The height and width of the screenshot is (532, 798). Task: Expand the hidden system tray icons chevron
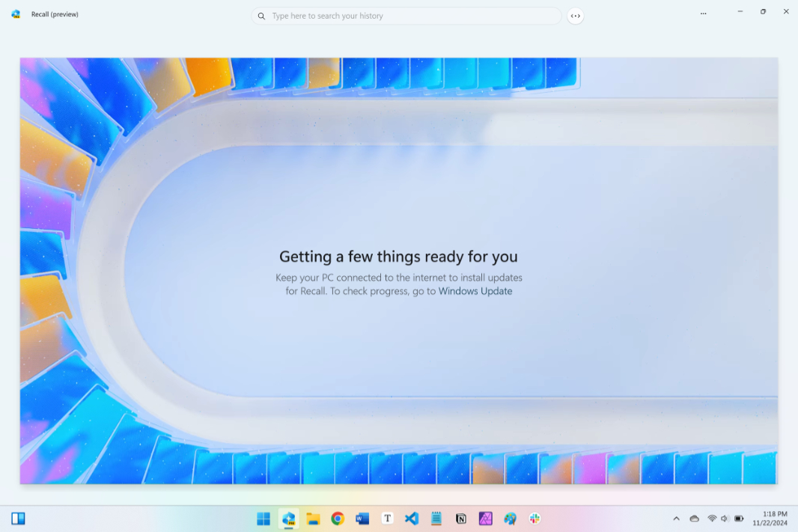(x=677, y=519)
